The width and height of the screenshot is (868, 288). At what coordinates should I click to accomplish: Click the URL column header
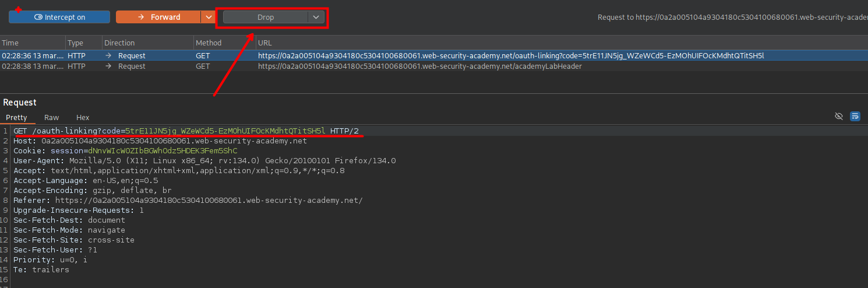(265, 43)
